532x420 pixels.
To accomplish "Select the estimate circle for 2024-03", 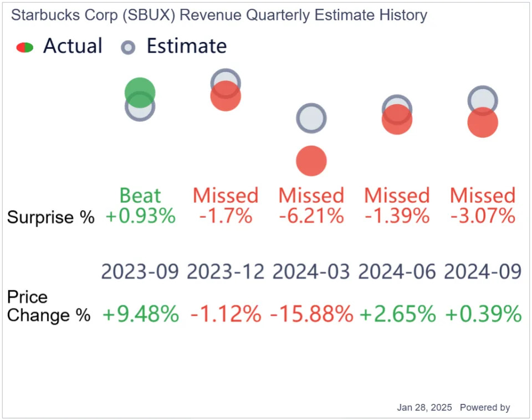I will [311, 118].
